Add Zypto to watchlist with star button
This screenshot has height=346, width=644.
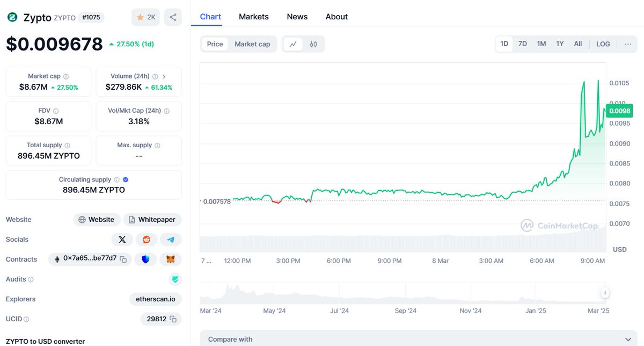[x=146, y=17]
